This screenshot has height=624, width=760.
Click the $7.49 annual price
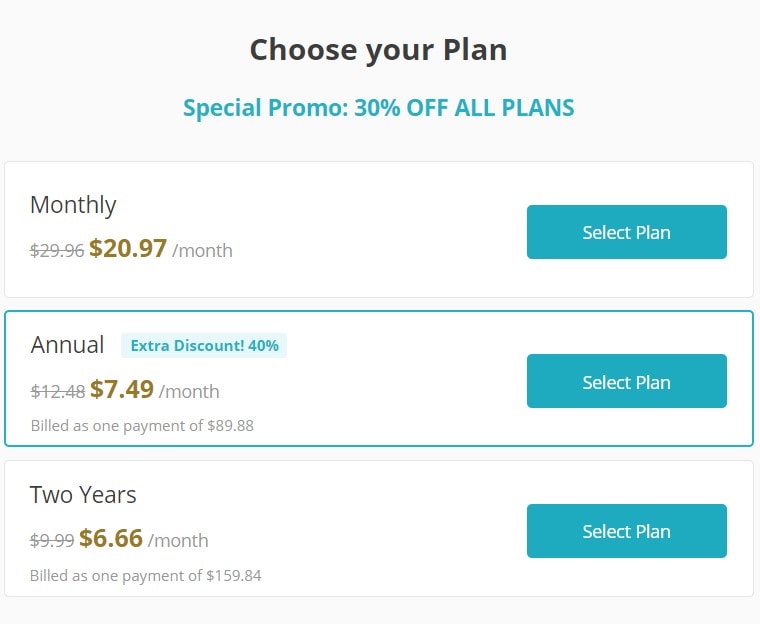point(122,390)
